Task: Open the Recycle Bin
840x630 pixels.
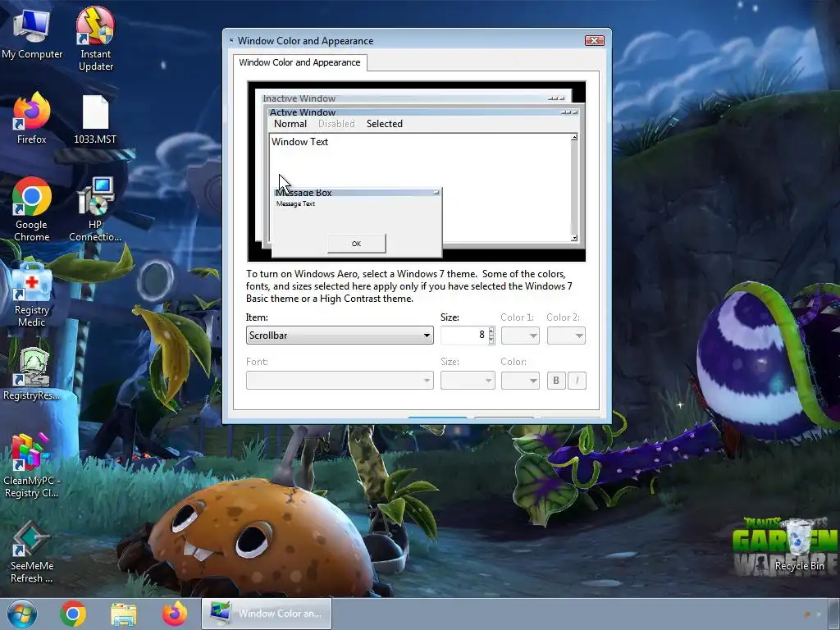Action: click(799, 546)
